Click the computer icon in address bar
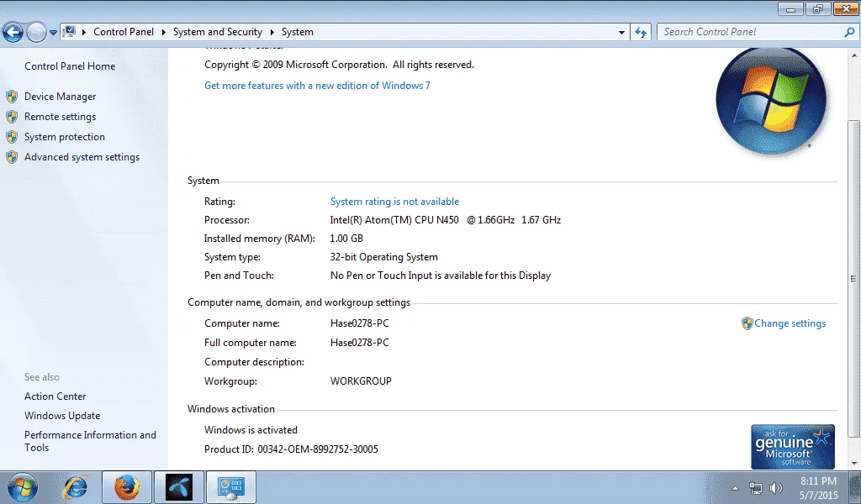Image resolution: width=861 pixels, height=504 pixels. click(69, 32)
